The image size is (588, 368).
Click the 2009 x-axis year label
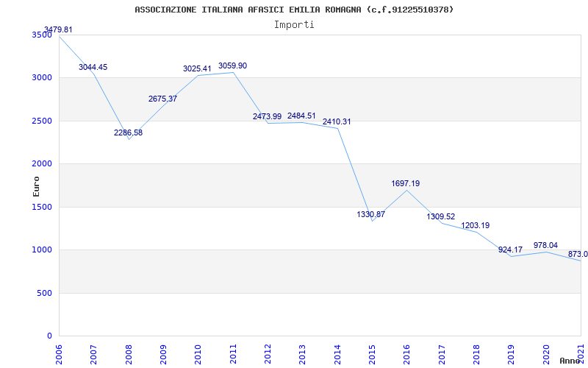click(163, 354)
